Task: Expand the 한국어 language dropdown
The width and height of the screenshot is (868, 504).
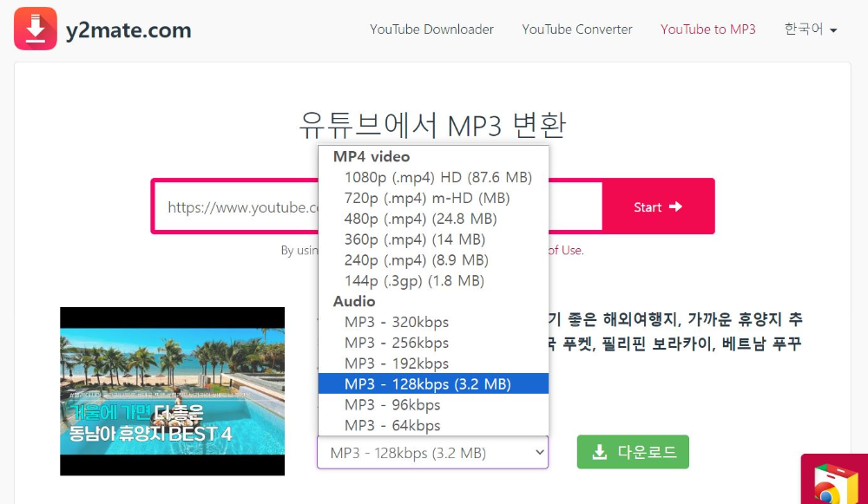Action: [811, 29]
